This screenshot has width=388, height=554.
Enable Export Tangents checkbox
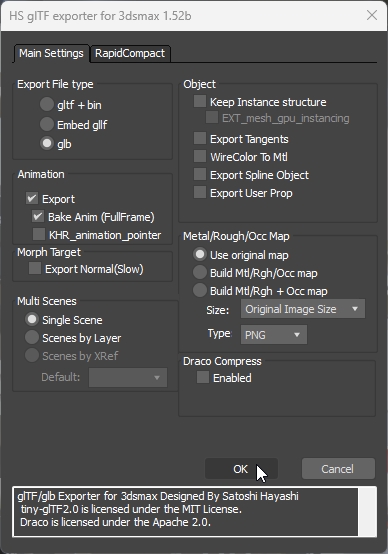pos(200,138)
